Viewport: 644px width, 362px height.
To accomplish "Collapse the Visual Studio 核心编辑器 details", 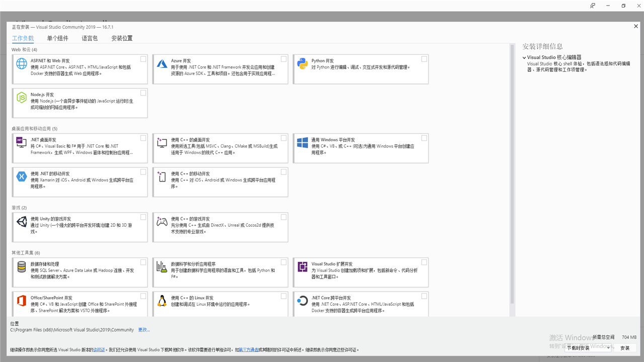I will coord(524,57).
